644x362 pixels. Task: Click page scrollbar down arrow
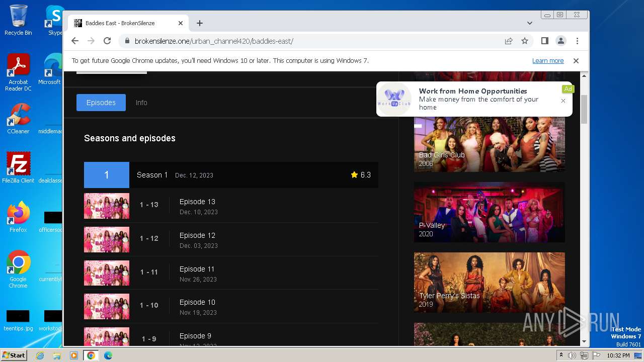(x=584, y=342)
